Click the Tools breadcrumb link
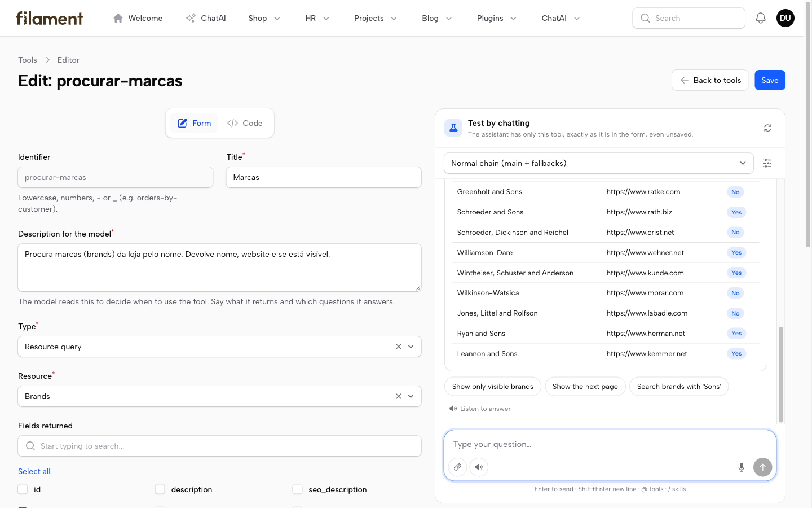The image size is (812, 508). coord(28,60)
